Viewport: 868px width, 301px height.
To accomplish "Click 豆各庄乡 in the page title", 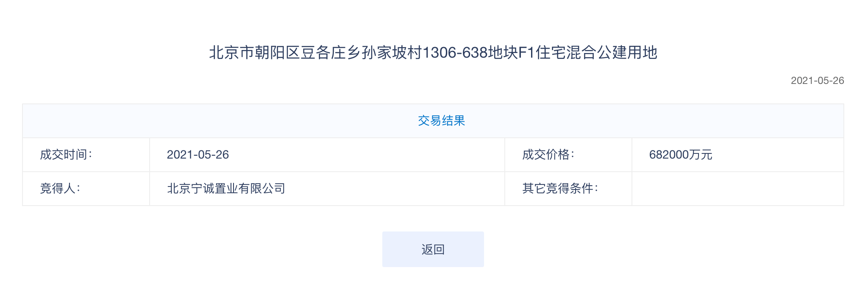I will [x=331, y=53].
